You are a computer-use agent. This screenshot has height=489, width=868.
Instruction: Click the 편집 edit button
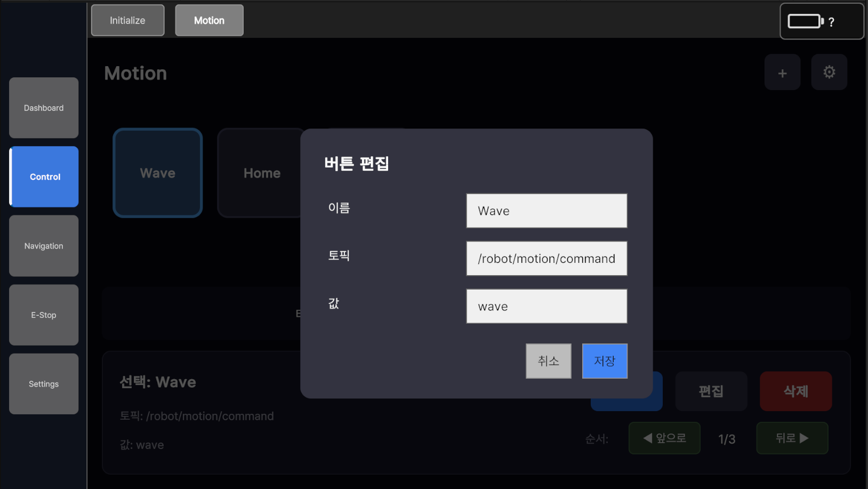(711, 391)
